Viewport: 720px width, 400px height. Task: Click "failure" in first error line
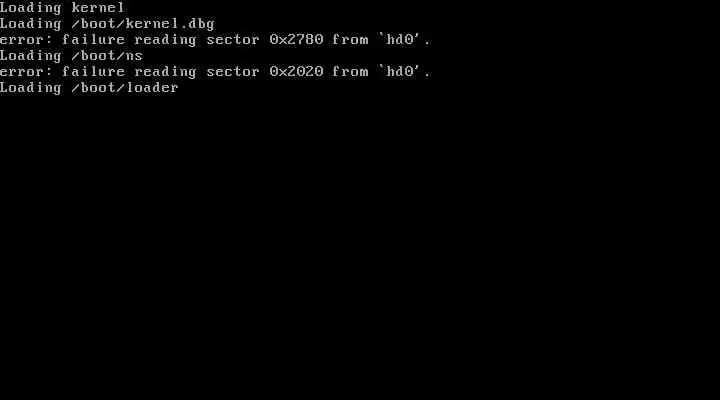coord(93,40)
